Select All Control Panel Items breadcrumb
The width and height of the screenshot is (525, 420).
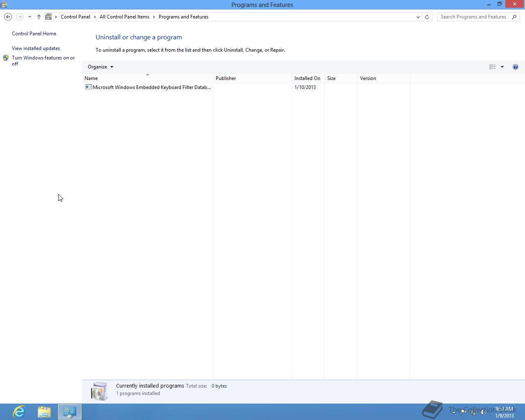(124, 17)
